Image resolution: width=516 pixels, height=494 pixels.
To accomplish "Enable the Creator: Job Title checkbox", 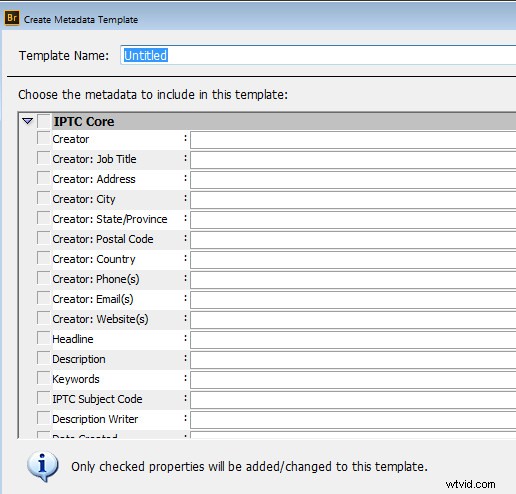I will tap(44, 158).
